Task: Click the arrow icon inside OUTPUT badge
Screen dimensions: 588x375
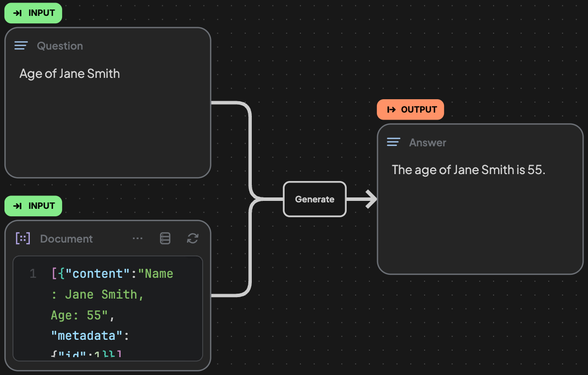Action: pyautogui.click(x=391, y=110)
